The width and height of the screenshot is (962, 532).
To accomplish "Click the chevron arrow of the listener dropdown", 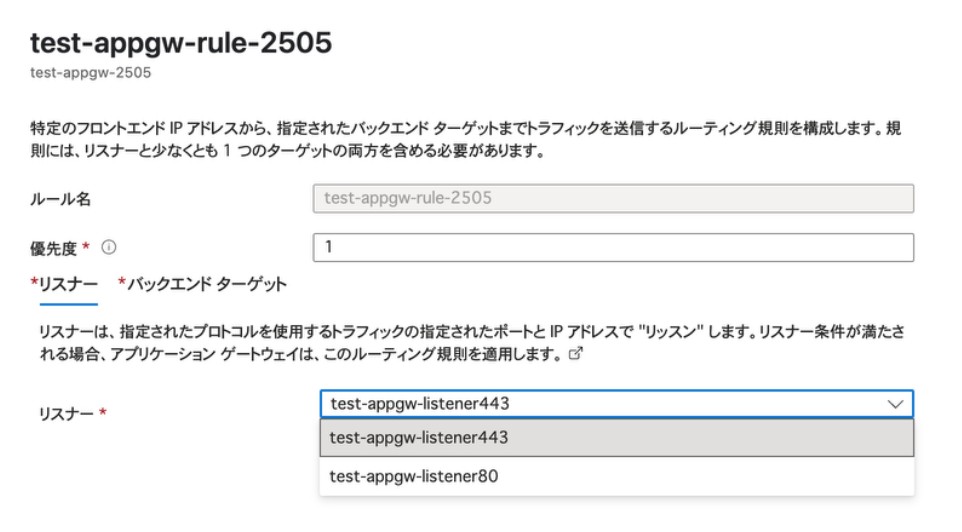I will pos(895,404).
